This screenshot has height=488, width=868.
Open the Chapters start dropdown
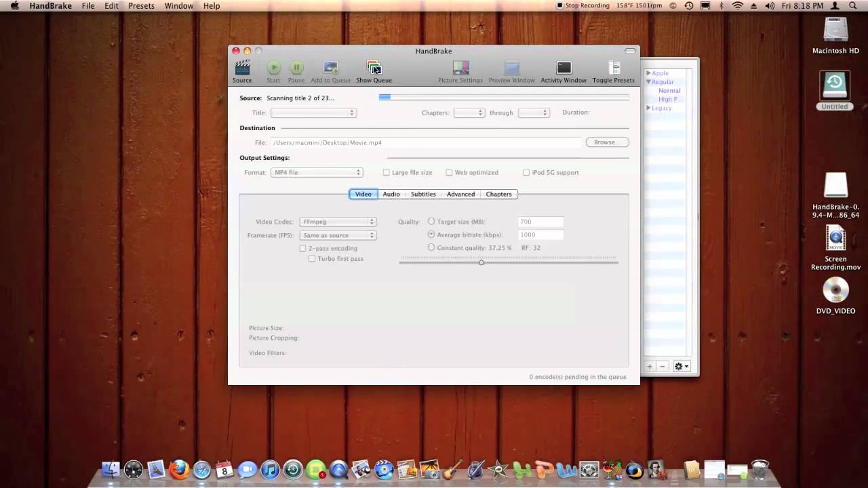coord(469,113)
